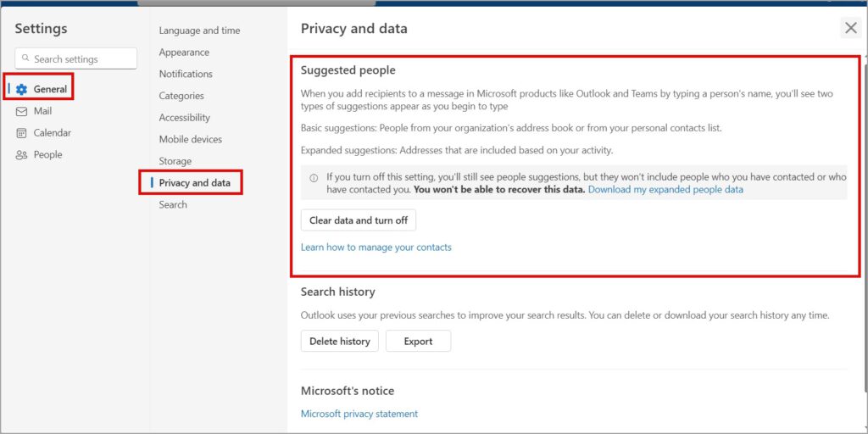Click the search magnifier icon
Screen dimensions: 868x434
(x=25, y=58)
